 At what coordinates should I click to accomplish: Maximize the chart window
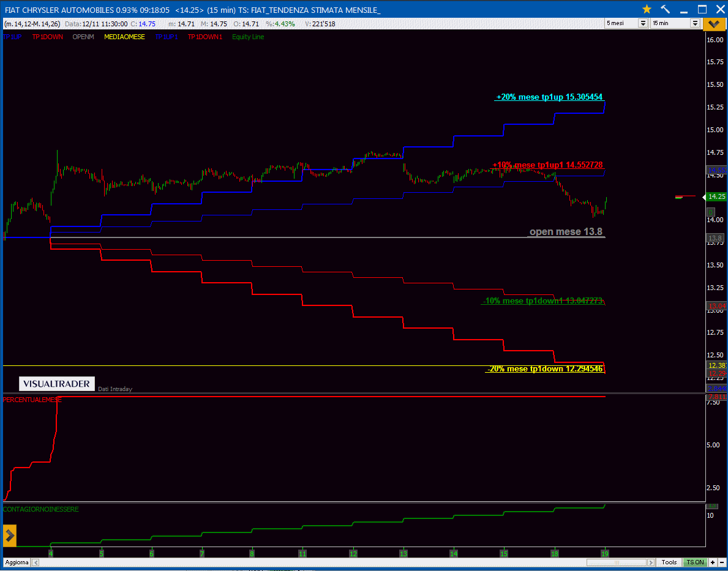pos(702,9)
